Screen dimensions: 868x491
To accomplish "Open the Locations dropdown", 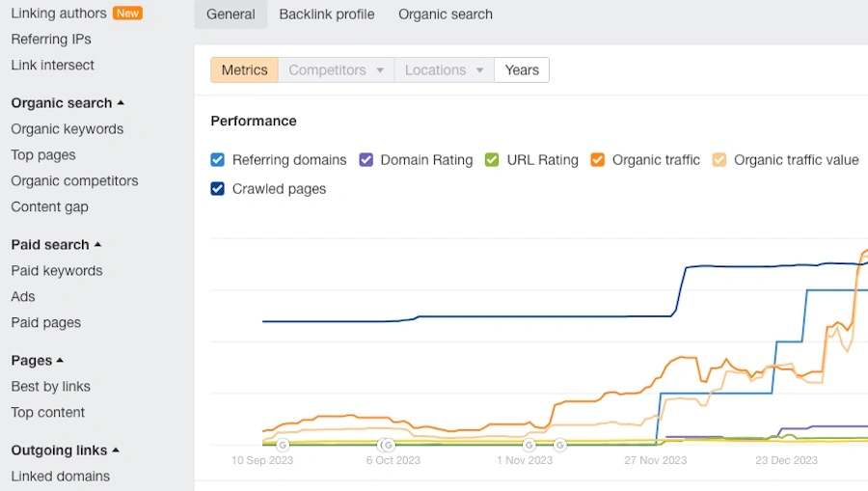I will [x=444, y=70].
